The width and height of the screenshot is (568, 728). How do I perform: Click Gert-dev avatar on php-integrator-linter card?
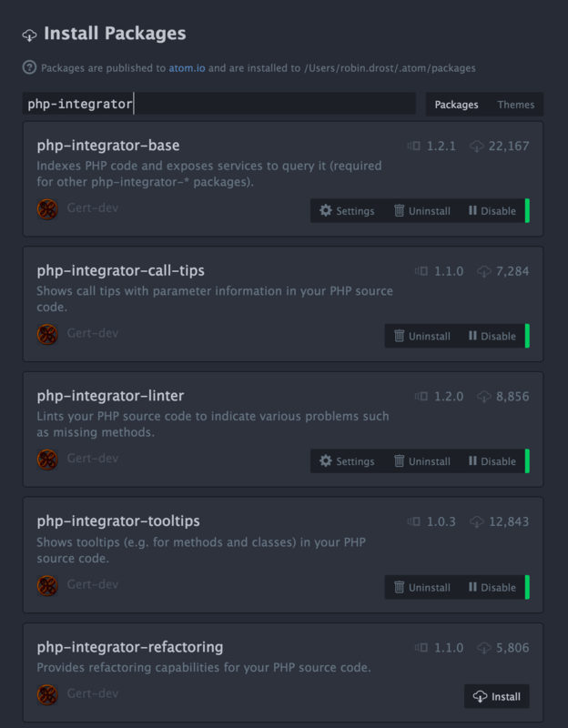pos(47,460)
